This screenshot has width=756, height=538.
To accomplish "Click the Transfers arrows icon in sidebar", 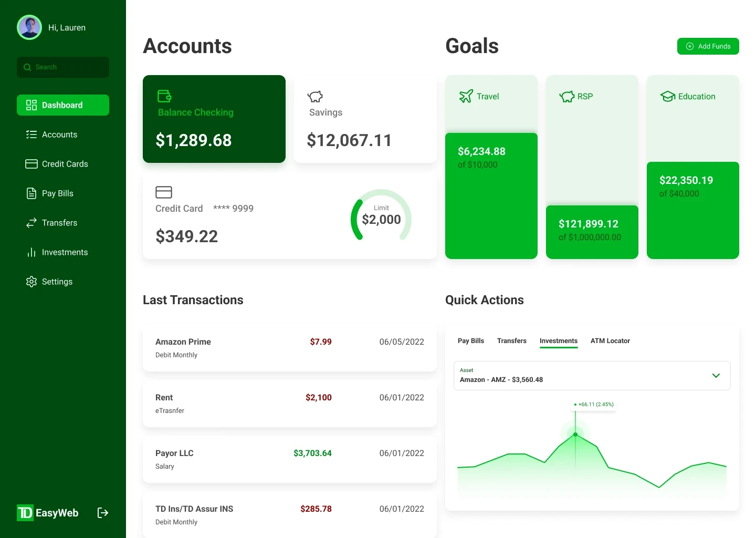I will (31, 223).
